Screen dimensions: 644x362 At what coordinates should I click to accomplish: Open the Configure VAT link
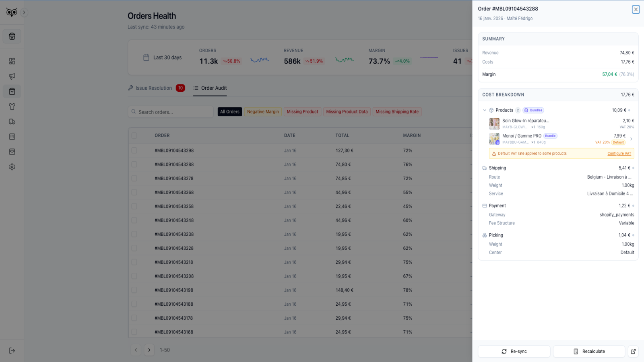click(619, 154)
